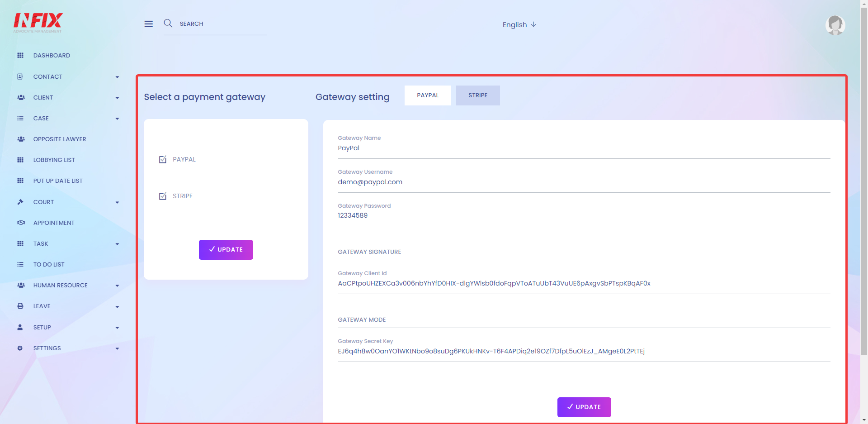Open the user avatar profile menu
Screen dimensions: 868x424
[835, 25]
